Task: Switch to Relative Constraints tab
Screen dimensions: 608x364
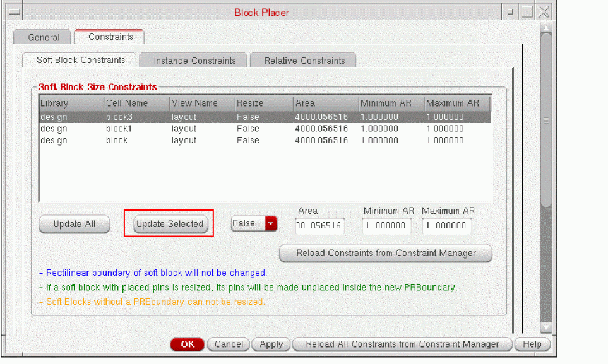Action: (304, 61)
